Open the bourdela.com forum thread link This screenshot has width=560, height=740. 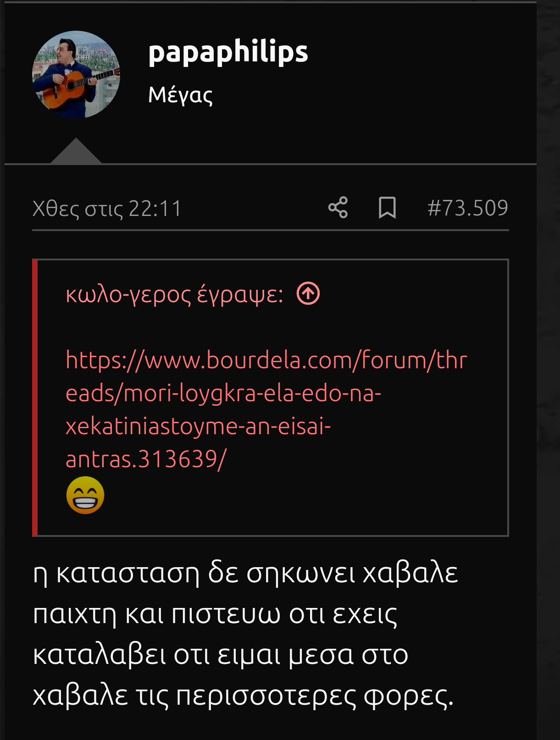coord(266,409)
